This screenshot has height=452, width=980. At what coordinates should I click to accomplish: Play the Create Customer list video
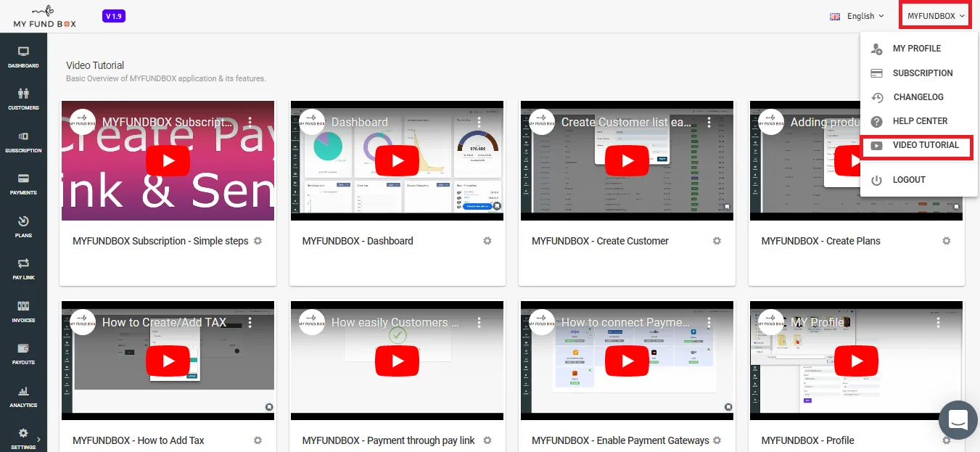click(x=627, y=161)
